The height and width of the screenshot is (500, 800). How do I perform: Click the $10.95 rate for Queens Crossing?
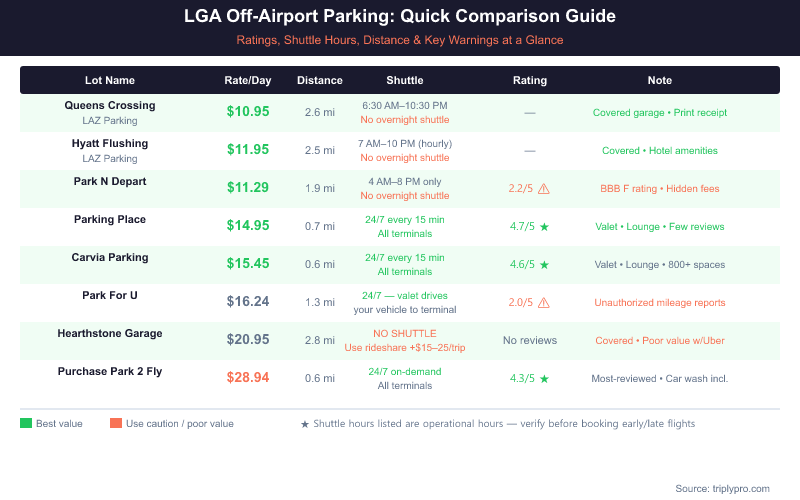248,112
